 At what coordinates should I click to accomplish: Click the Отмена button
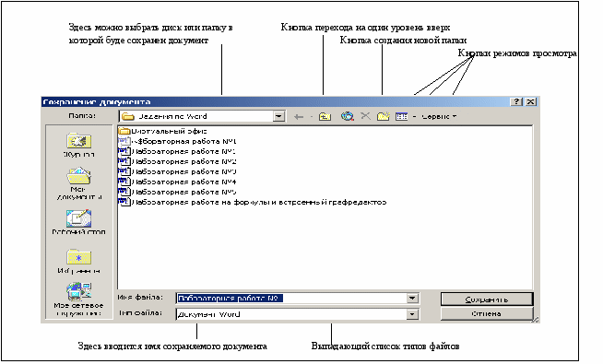point(487,313)
